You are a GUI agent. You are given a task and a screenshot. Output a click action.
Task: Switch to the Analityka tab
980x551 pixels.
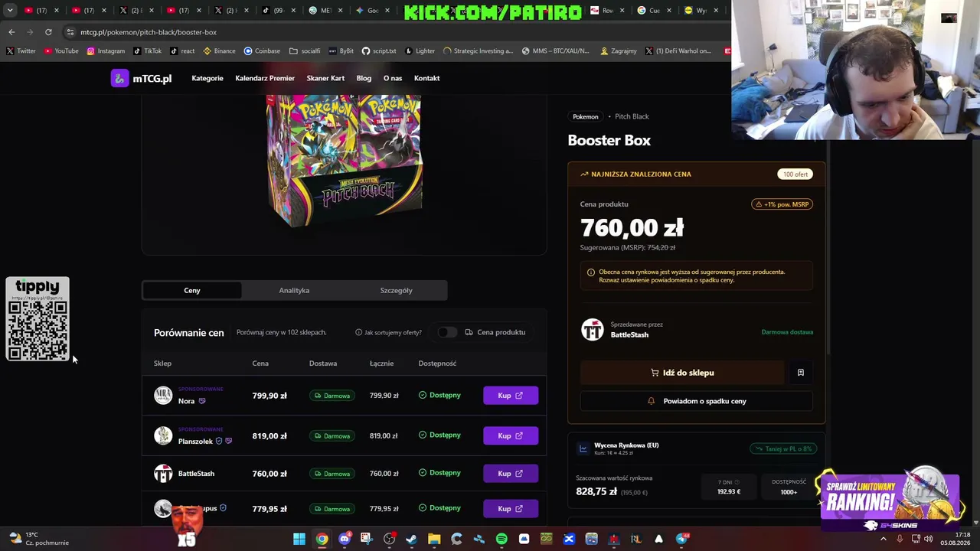(294, 290)
